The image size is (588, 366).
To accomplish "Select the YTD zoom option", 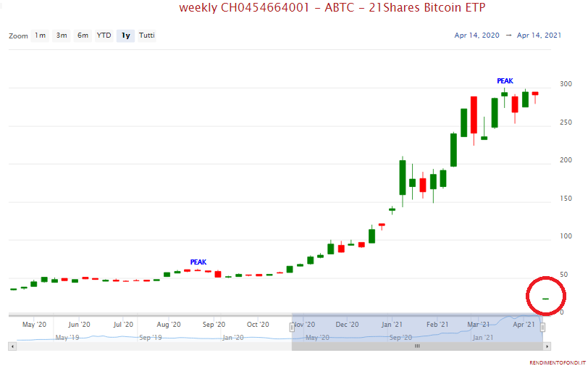I will click(104, 36).
